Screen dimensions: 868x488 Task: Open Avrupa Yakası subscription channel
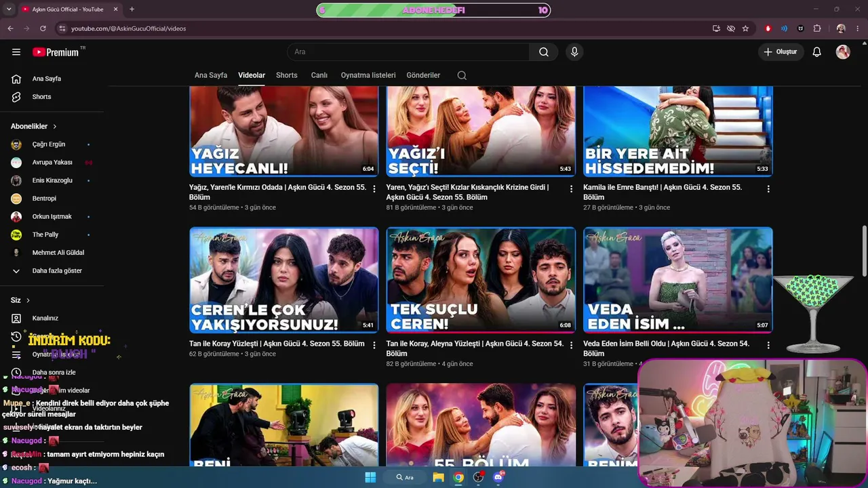(x=52, y=163)
